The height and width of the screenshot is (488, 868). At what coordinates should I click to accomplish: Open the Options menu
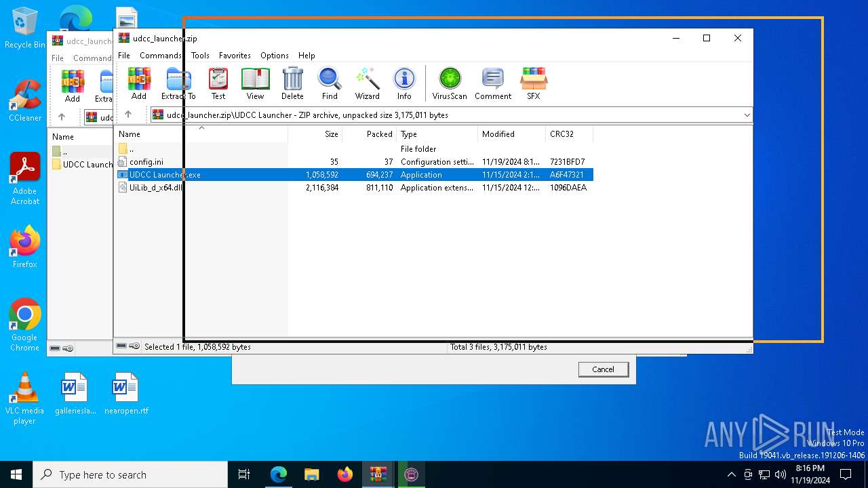click(x=275, y=56)
